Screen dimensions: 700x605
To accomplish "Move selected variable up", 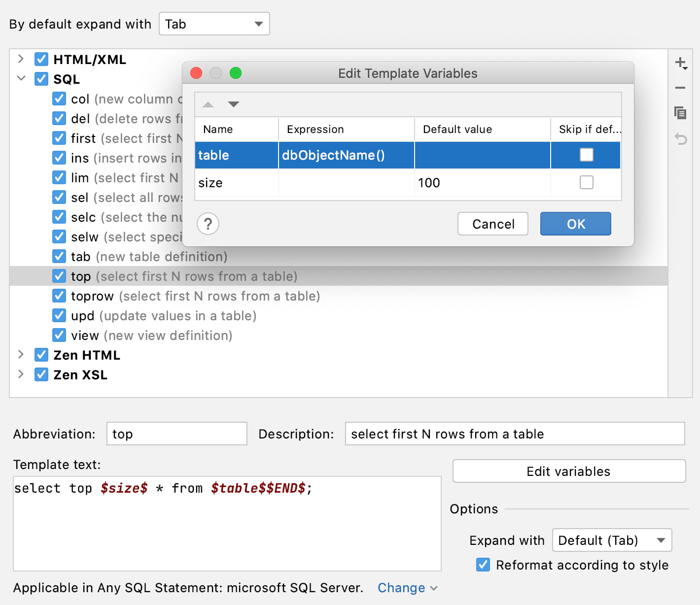I will (208, 104).
